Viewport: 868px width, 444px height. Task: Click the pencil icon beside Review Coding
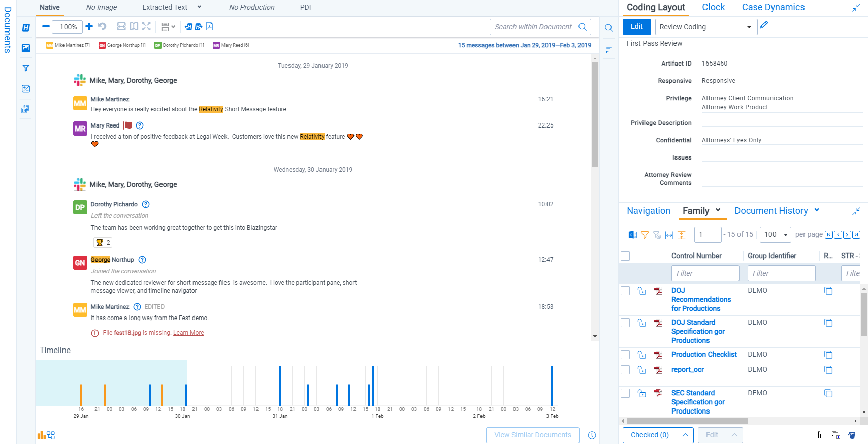pyautogui.click(x=764, y=25)
